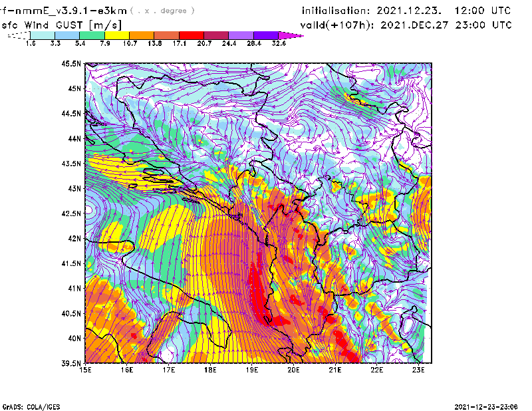Image resolution: width=532 pixels, height=411 pixels.
Task: Click the timestamp 2021-12-23-23:06
Action: 486,406
